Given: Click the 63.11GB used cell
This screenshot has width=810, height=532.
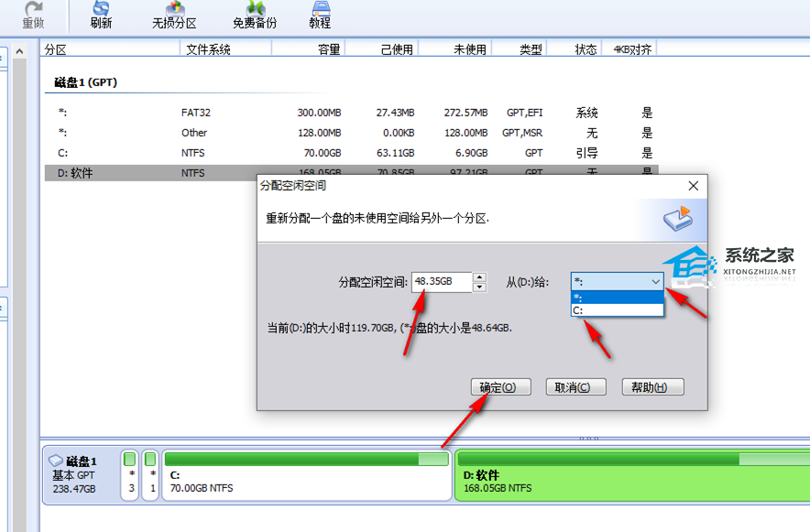Looking at the screenshot, I should tap(395, 153).
